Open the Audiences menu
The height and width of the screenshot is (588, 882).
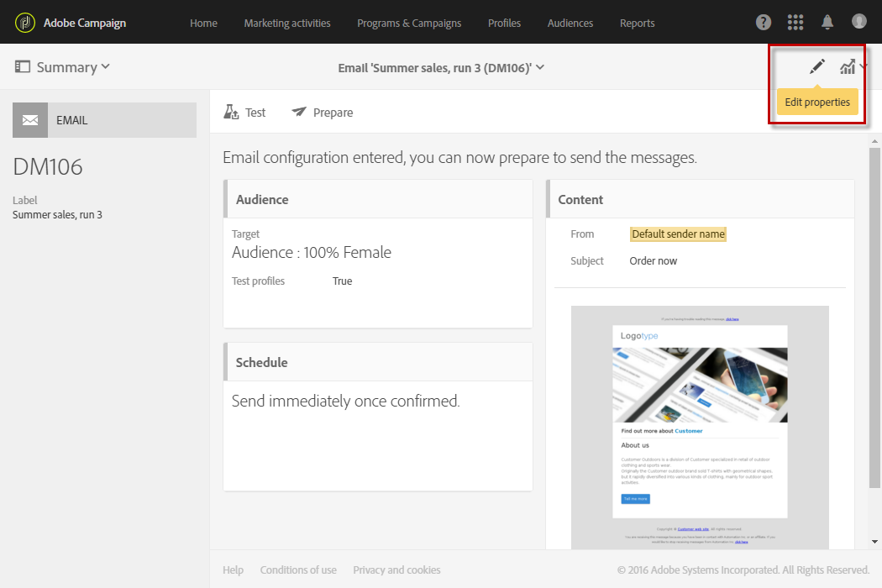570,23
